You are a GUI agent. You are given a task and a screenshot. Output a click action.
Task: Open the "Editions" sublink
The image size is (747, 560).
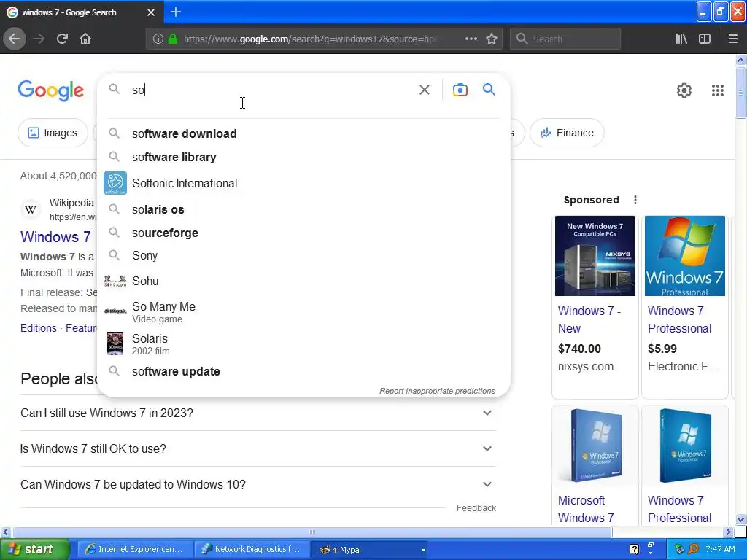coord(39,328)
